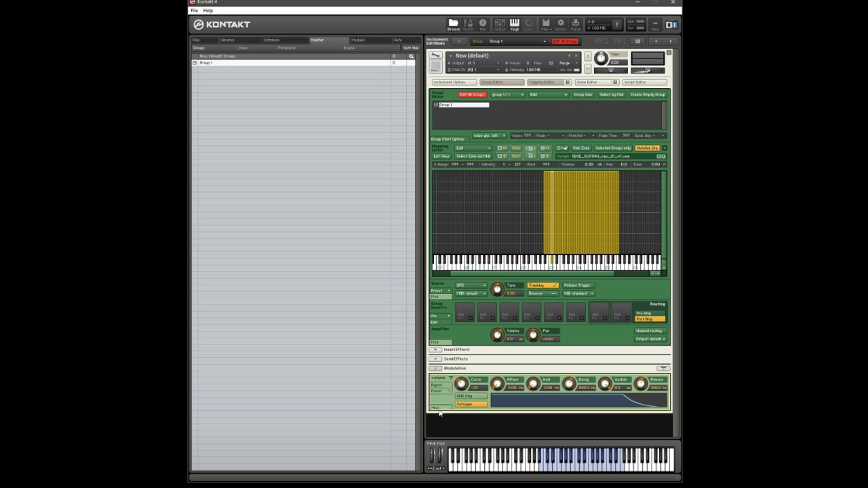The width and height of the screenshot is (868, 488).
Task: Open the group 1/1 dropdown
Action: pyautogui.click(x=508, y=95)
